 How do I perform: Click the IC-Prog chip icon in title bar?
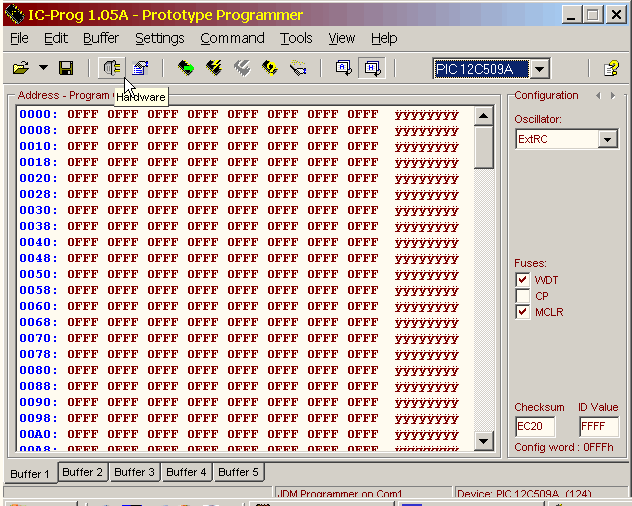[15, 14]
